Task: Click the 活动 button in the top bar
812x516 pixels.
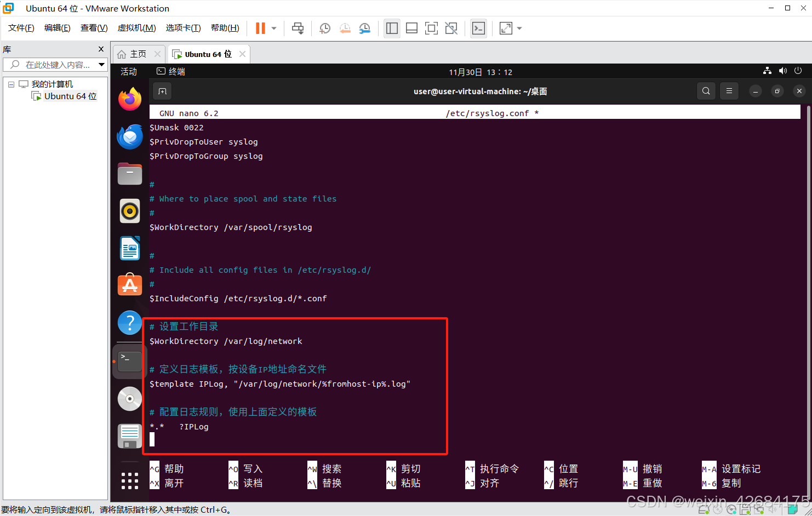Action: 128,71
